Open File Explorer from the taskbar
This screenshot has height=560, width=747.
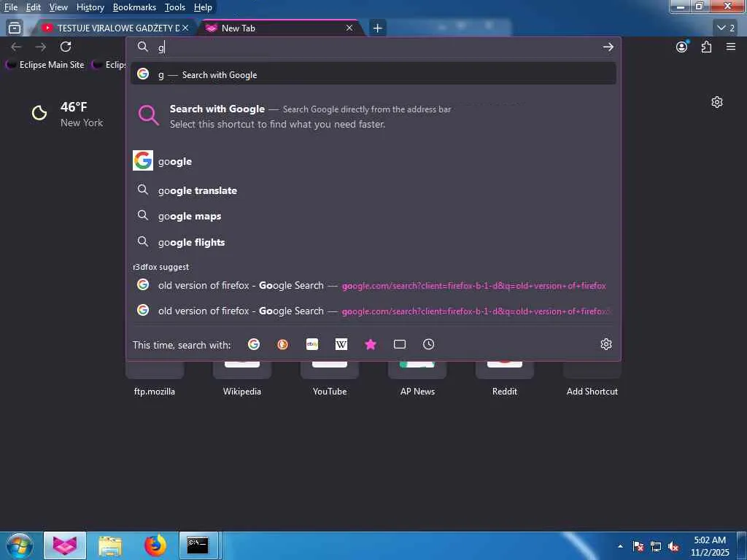111,545
